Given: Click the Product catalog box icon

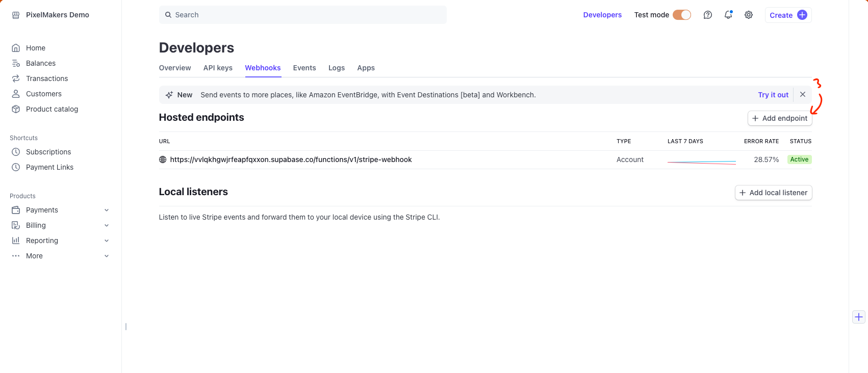Looking at the screenshot, I should 16,109.
